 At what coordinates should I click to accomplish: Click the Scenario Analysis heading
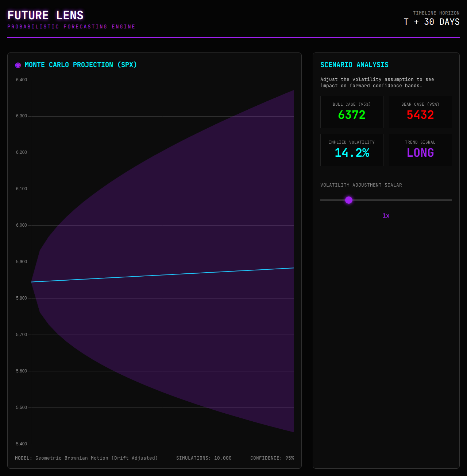pos(354,65)
